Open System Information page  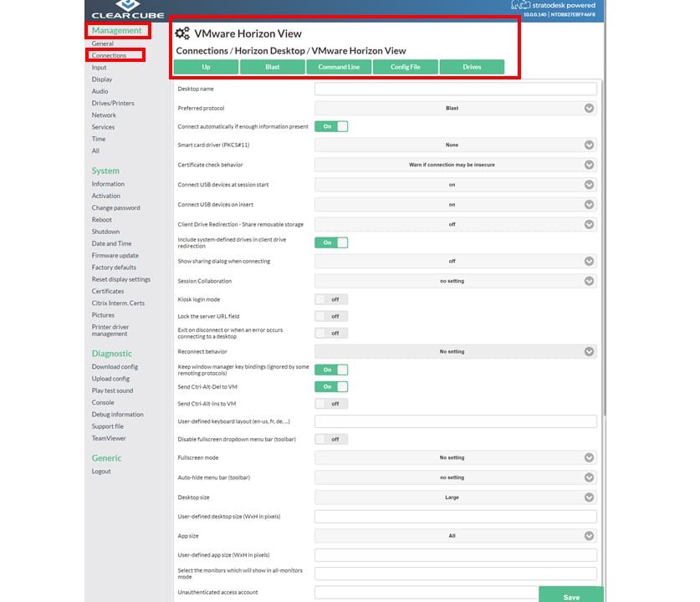[108, 184]
